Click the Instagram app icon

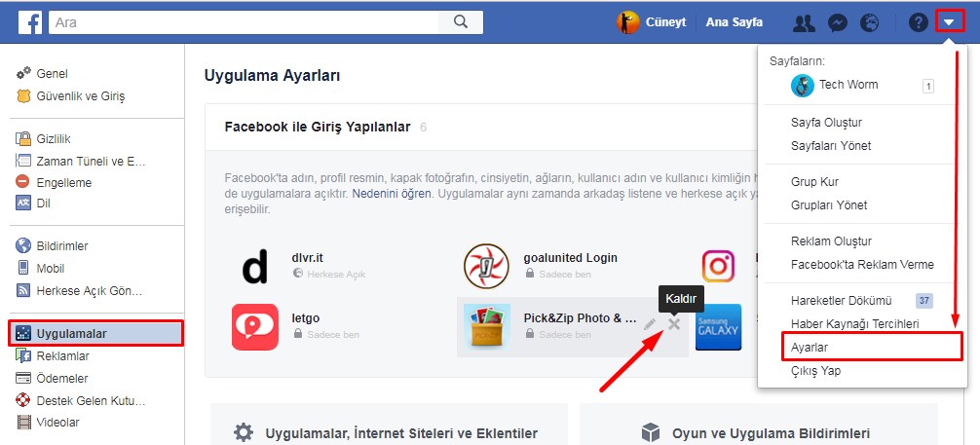[x=719, y=266]
